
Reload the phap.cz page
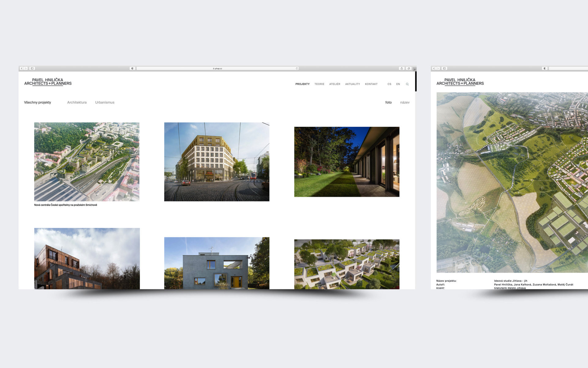coord(296,69)
